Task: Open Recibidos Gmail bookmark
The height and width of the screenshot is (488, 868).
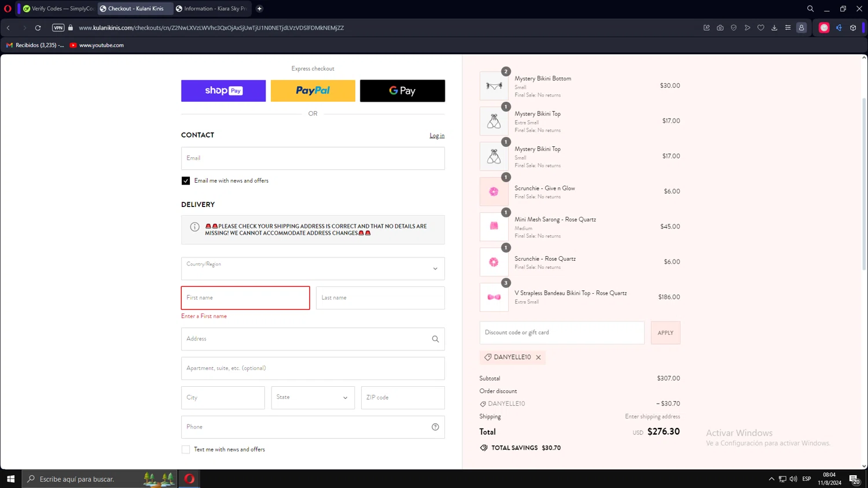Action: [35, 45]
